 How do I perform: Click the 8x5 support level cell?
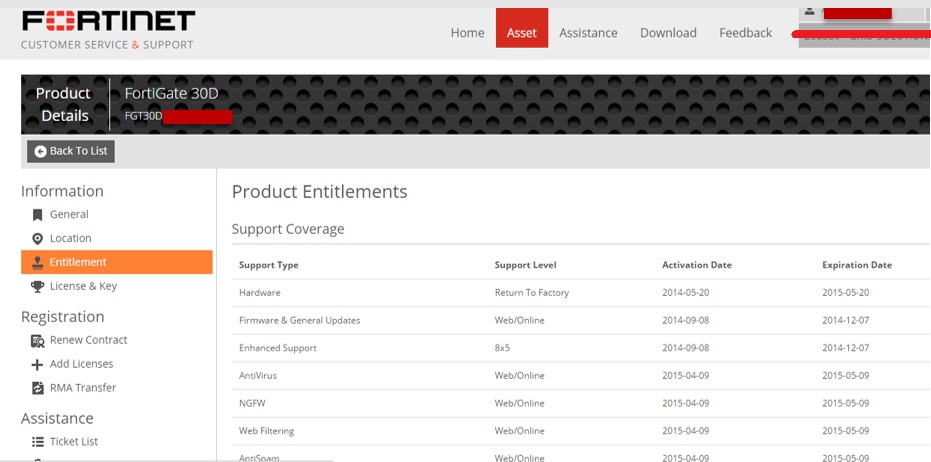click(502, 348)
